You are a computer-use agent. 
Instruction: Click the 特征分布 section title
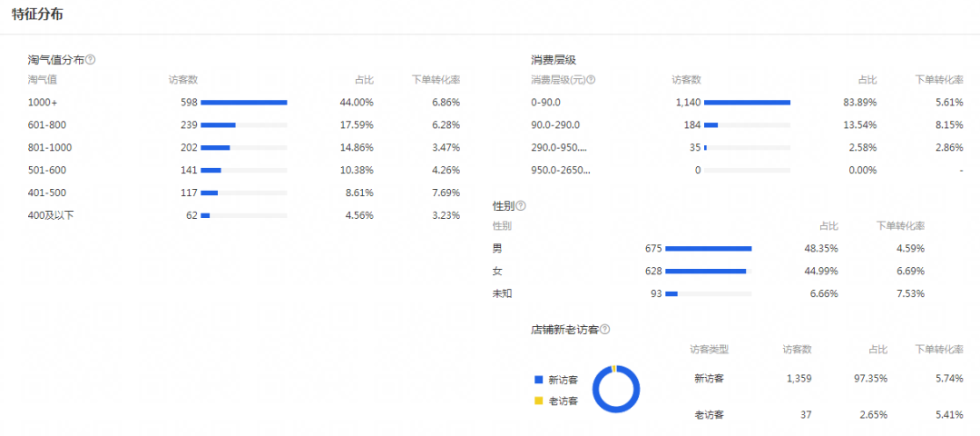(37, 15)
